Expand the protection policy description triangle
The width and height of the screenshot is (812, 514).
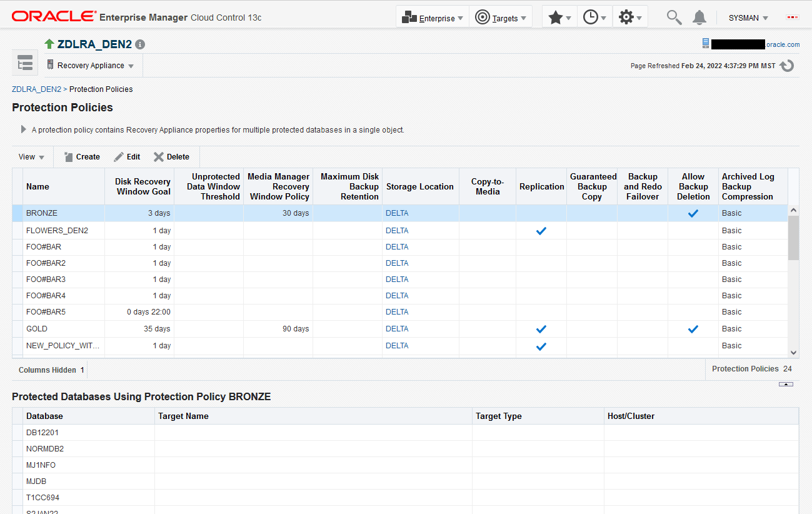pos(24,129)
